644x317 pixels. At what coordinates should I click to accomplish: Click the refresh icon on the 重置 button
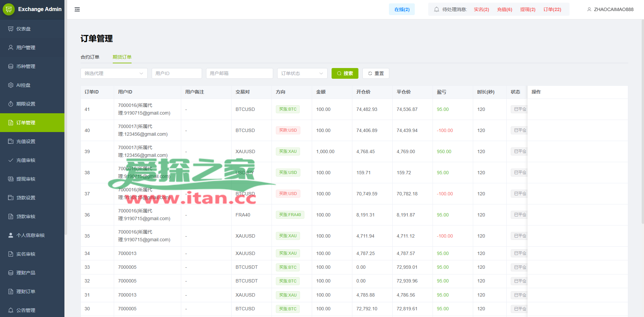click(x=370, y=73)
